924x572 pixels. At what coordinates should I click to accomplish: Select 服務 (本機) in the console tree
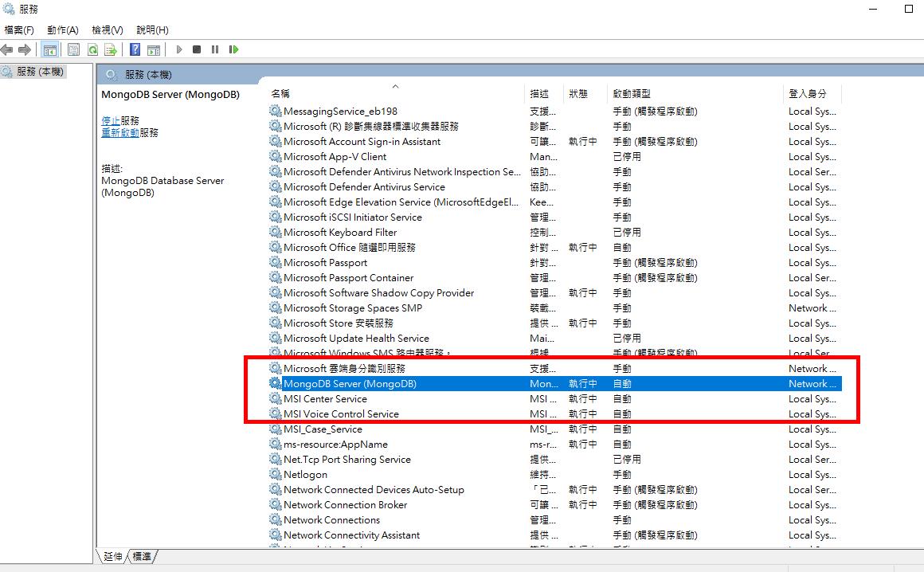point(40,72)
